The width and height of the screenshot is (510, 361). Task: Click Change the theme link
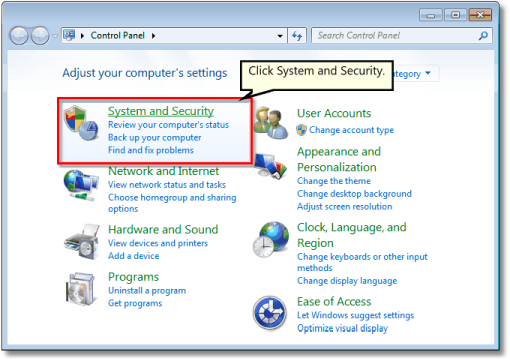(x=334, y=181)
